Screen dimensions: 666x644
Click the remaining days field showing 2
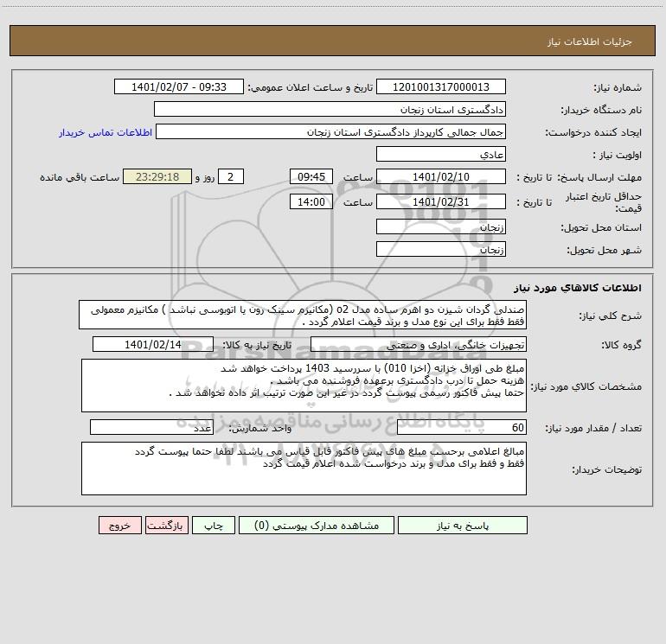[231, 176]
